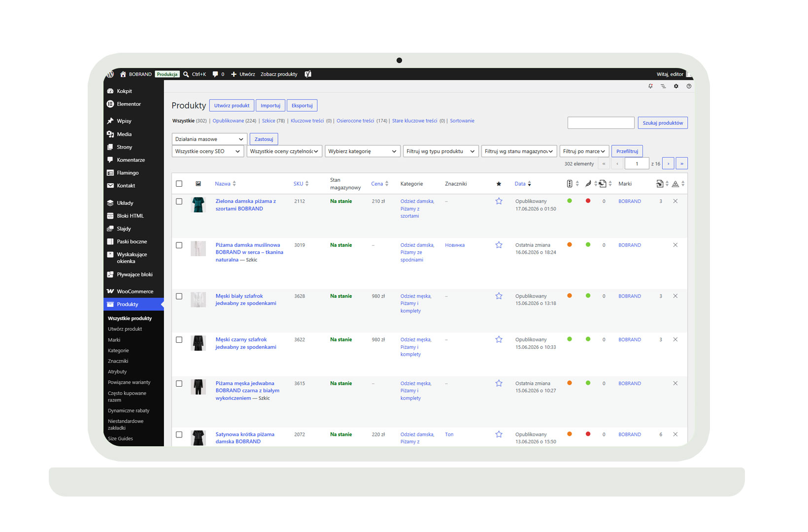The width and height of the screenshot is (808, 532).
Task: Open the Wszystkie oceny czytelności dropdown
Action: tap(284, 151)
